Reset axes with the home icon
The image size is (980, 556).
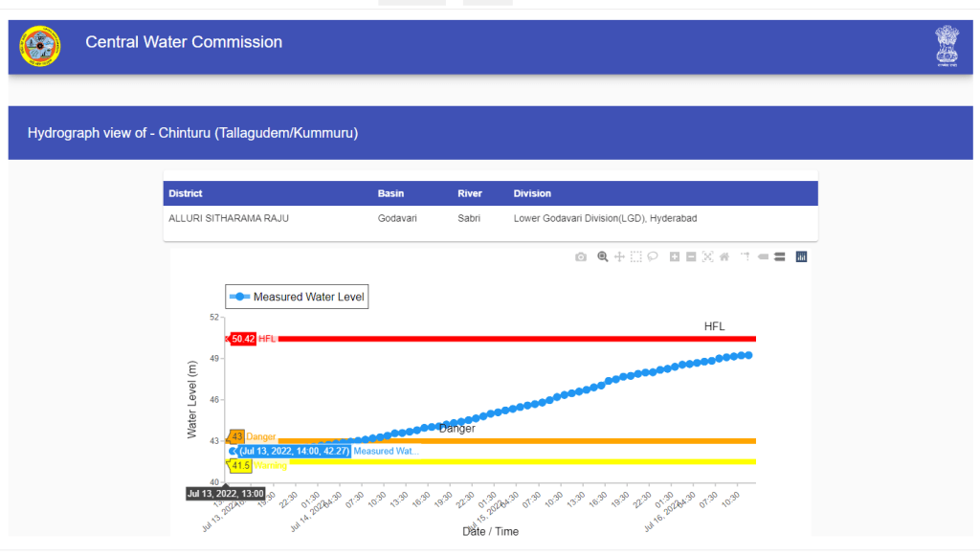[x=724, y=256]
